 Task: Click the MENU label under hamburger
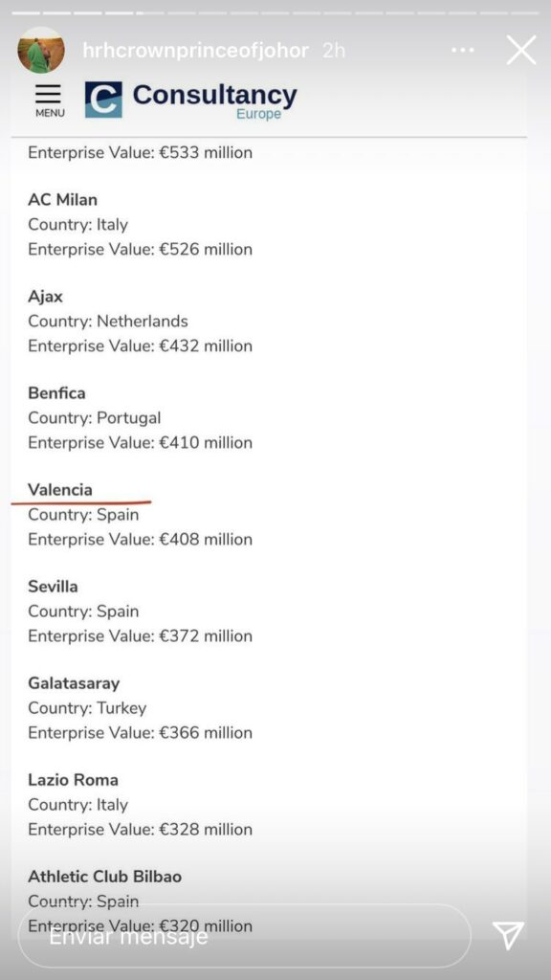tap(50, 113)
